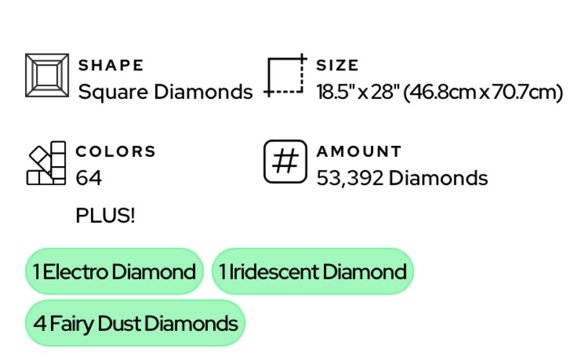
Task: Click Diamonds in the shape value
Action: 203,92
